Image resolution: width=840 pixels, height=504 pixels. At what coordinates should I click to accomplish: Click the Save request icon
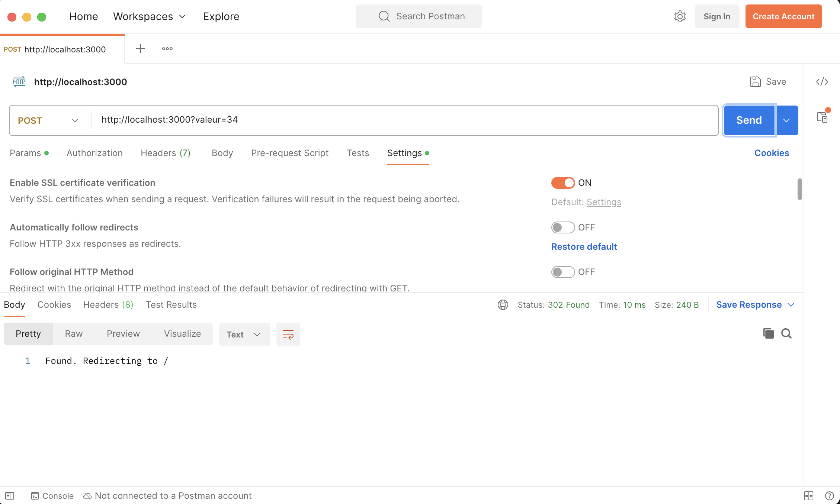(x=755, y=81)
